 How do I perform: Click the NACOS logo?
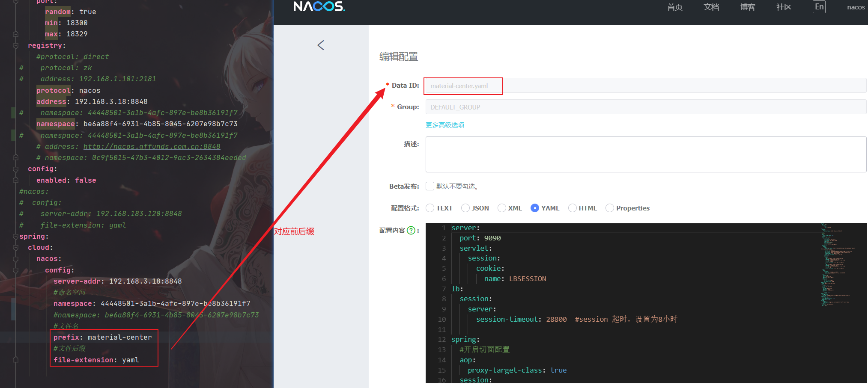pos(319,6)
